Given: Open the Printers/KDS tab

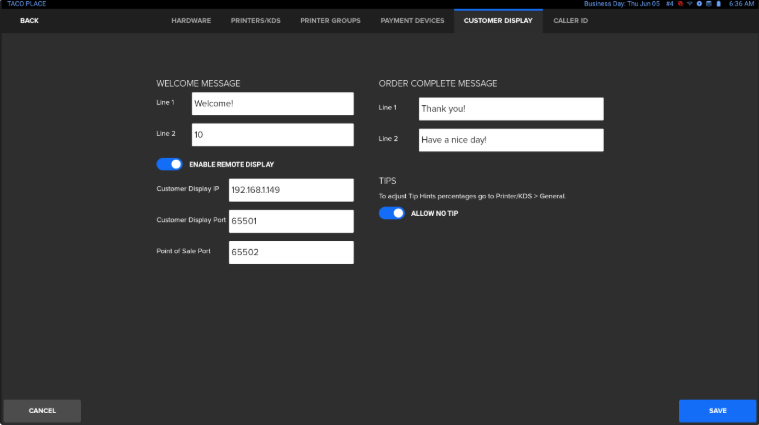Looking at the screenshot, I should pos(256,20).
